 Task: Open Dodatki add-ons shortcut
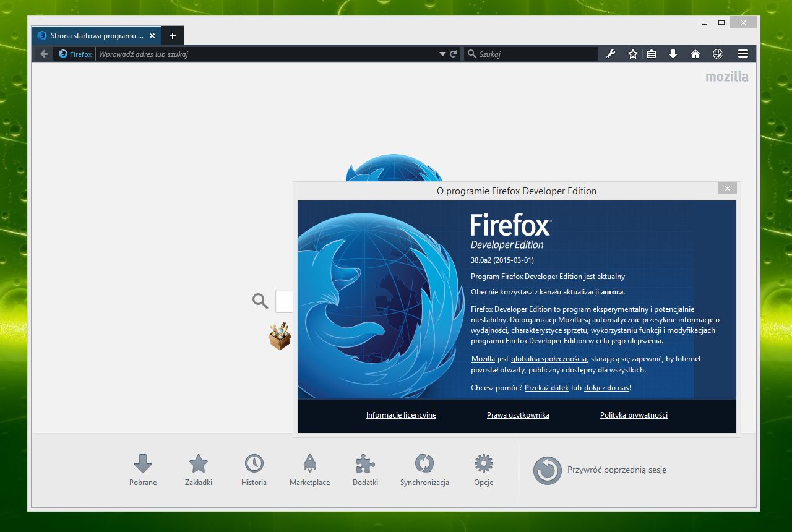point(366,470)
